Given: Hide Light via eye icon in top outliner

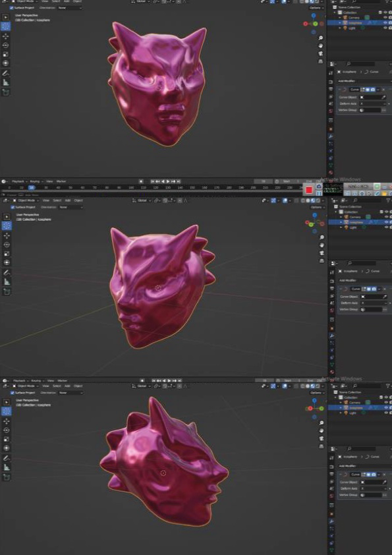Looking at the screenshot, I should click(x=385, y=28).
